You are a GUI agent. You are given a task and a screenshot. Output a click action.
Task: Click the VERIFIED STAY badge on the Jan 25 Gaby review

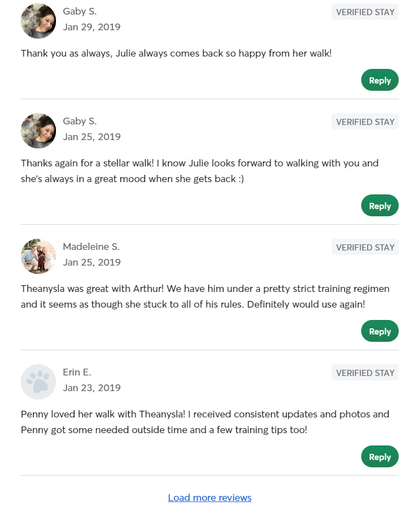tap(365, 122)
